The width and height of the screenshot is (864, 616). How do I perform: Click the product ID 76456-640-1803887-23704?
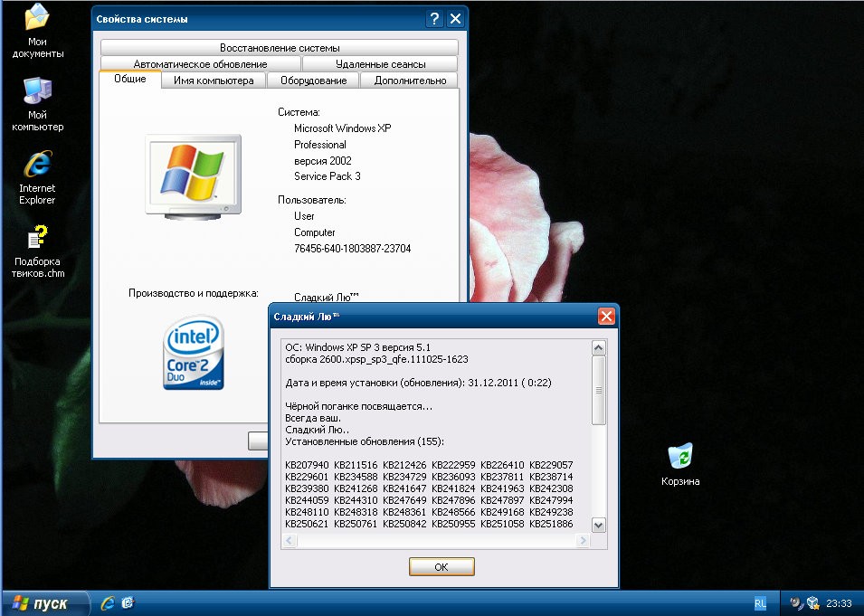352,249
